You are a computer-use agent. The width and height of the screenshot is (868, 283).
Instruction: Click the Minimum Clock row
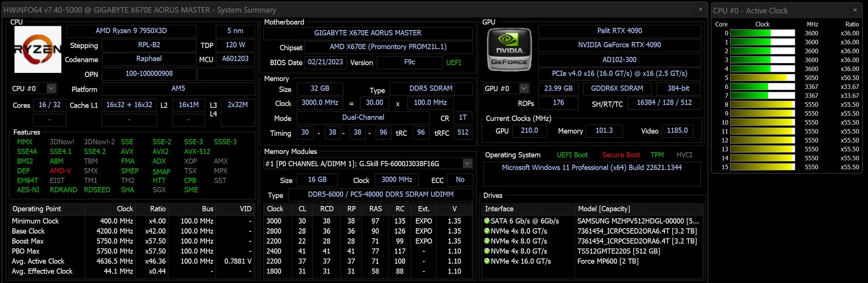(x=132, y=221)
